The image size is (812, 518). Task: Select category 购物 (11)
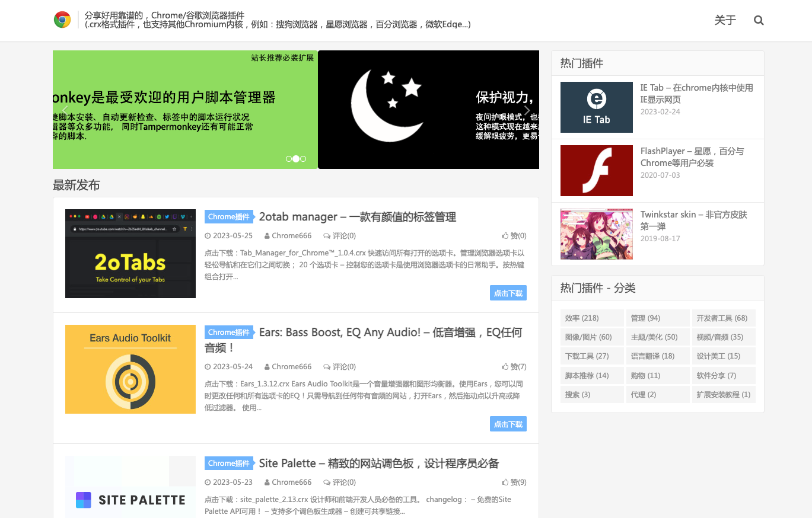point(657,376)
